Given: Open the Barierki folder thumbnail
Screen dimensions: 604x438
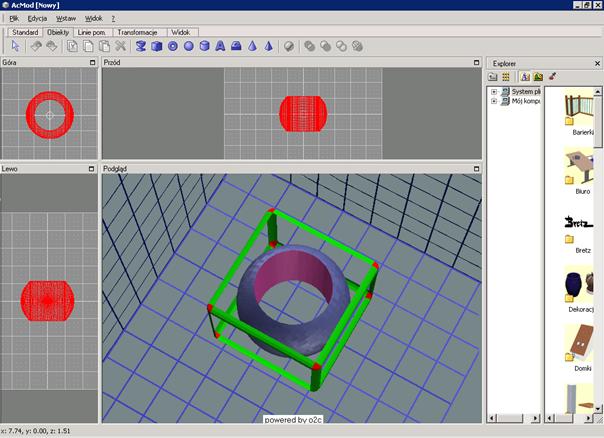Looking at the screenshot, I should pyautogui.click(x=579, y=112).
